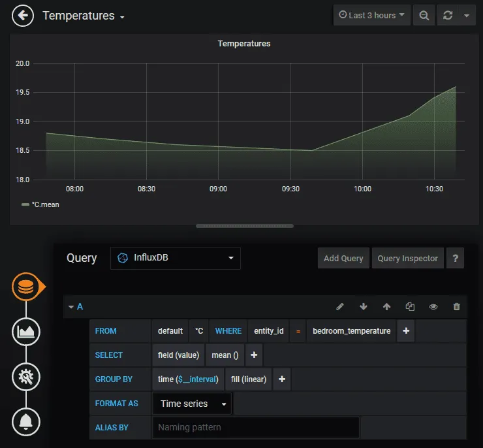The width and height of the screenshot is (483, 448).
Task: Edit the time ($__interval) grouping
Action: (x=188, y=379)
